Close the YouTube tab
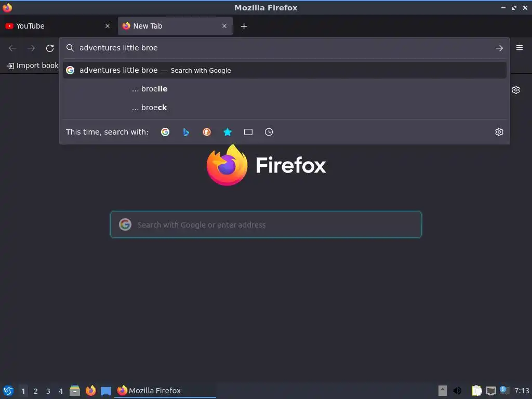 [108, 26]
